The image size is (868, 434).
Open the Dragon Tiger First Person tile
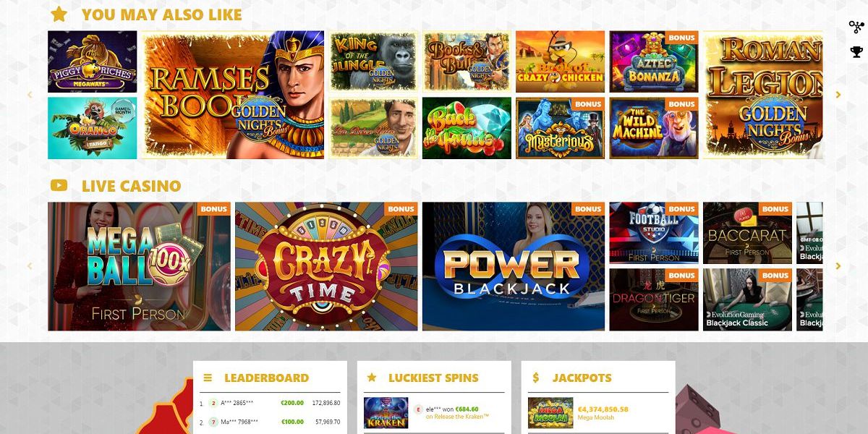click(654, 299)
